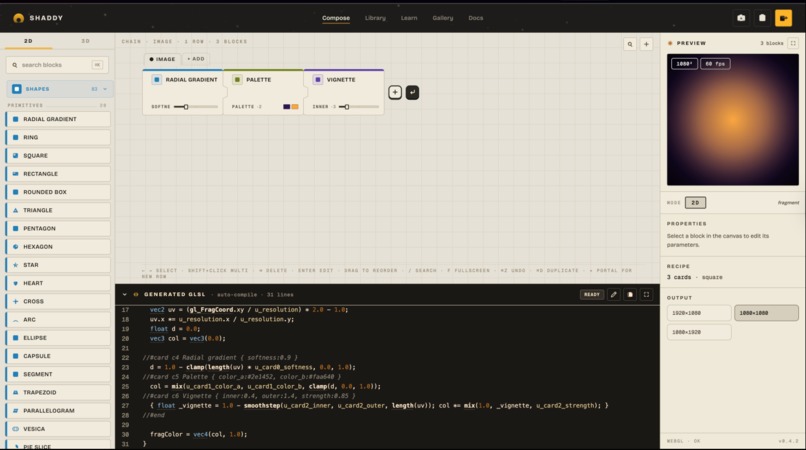
Task: Copy the generated GLSL code
Action: (x=630, y=295)
